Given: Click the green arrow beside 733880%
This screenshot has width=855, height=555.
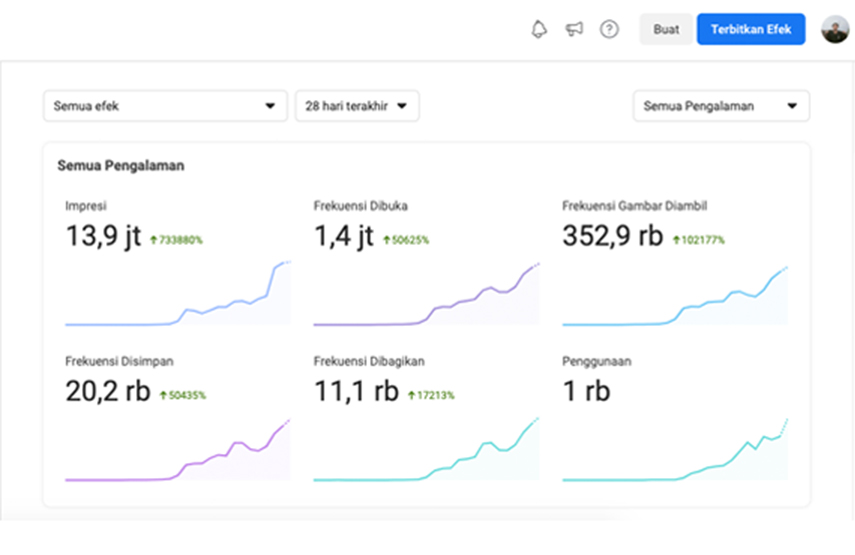Looking at the screenshot, I should click(153, 240).
